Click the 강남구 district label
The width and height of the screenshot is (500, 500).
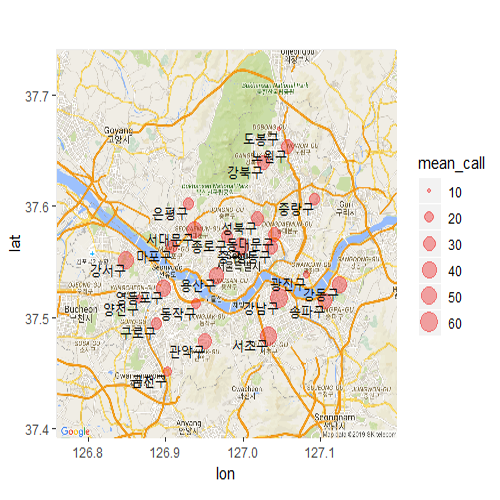click(x=261, y=308)
